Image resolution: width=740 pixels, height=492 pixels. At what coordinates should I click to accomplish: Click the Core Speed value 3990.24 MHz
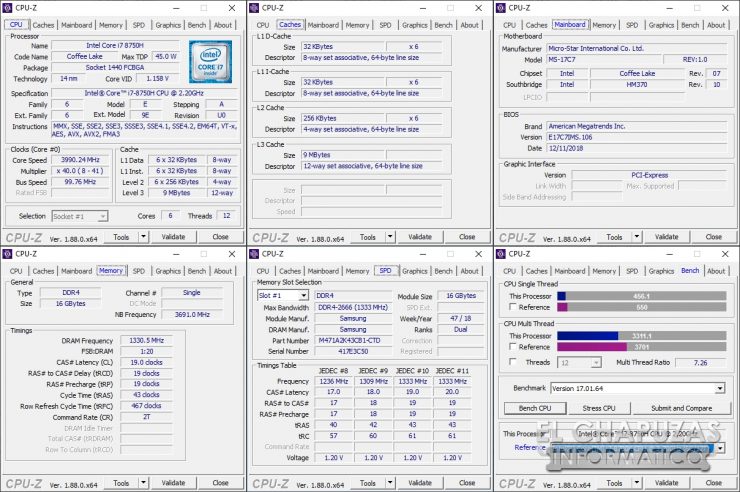80,160
